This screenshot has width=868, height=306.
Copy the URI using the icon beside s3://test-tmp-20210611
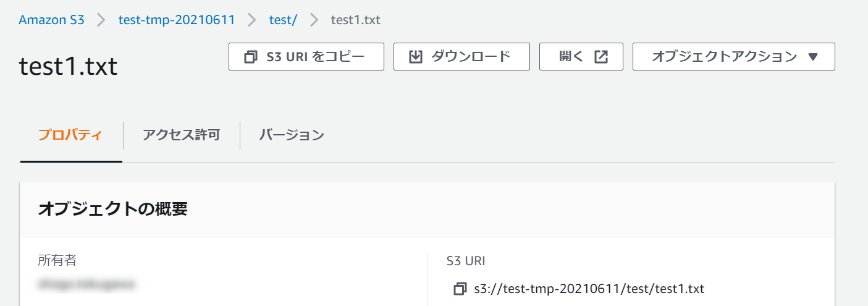[x=460, y=289]
